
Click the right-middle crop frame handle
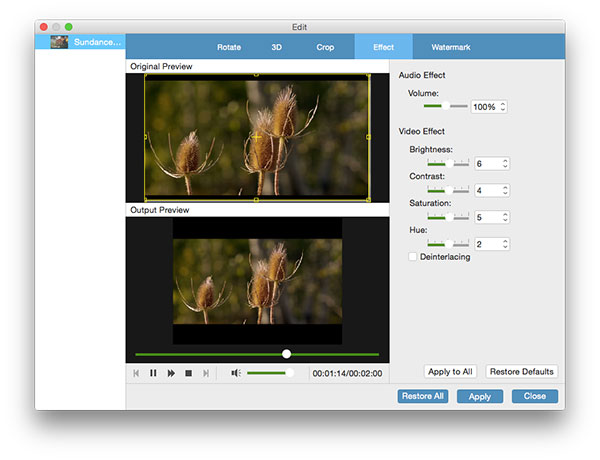pyautogui.click(x=368, y=137)
